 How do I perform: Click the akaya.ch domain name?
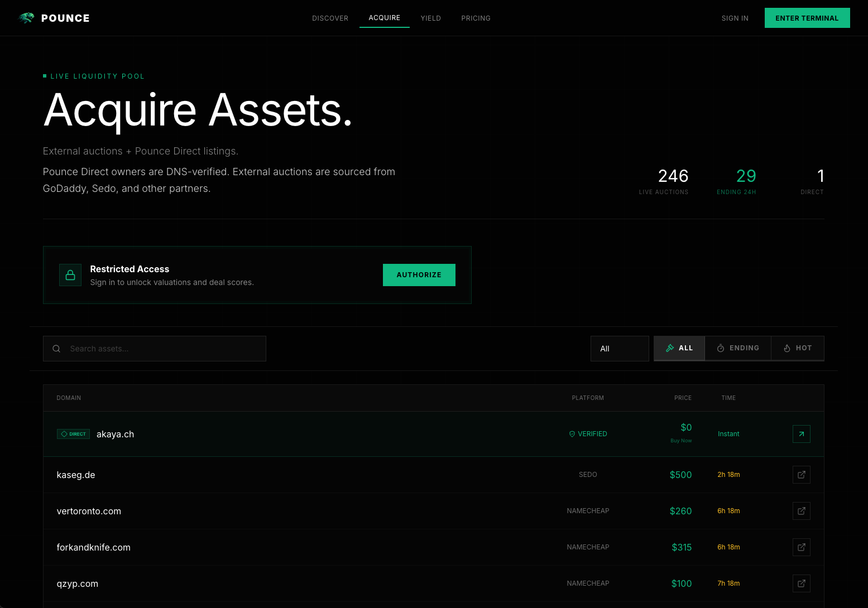coord(115,434)
